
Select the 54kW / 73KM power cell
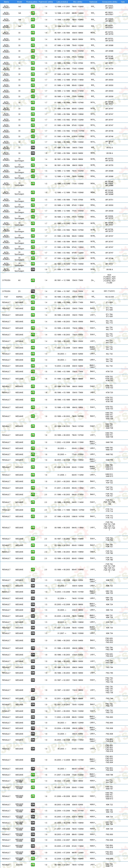coord(78,148)
